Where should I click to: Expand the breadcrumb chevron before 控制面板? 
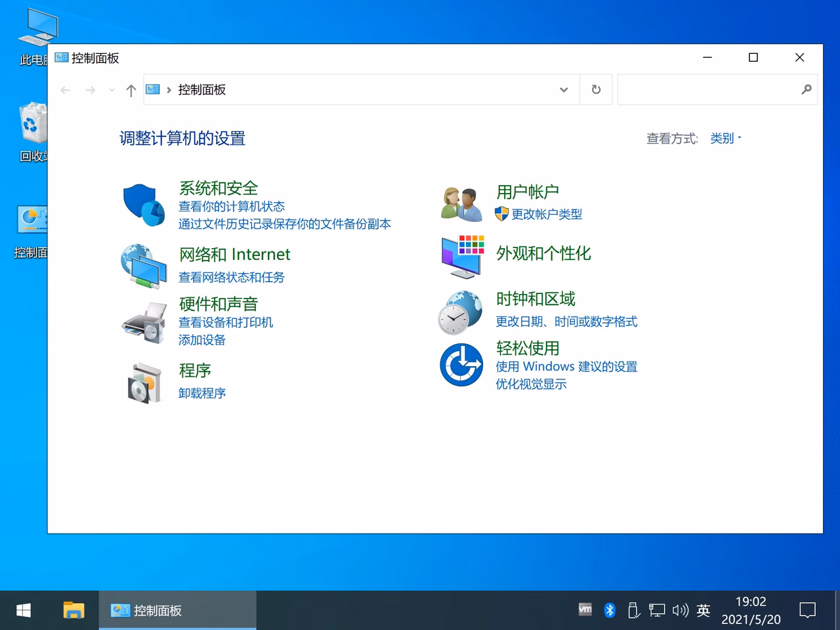pos(169,90)
